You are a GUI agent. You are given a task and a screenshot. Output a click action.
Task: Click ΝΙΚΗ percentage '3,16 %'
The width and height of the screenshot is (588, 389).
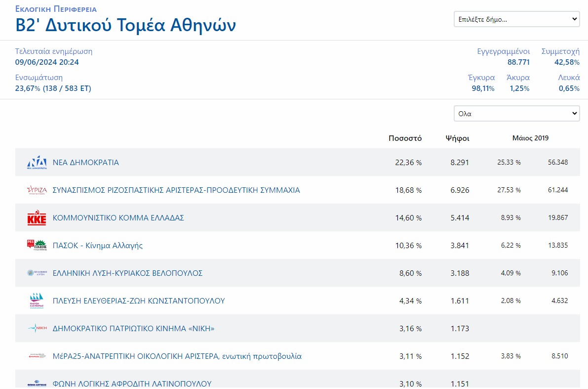[x=411, y=329]
